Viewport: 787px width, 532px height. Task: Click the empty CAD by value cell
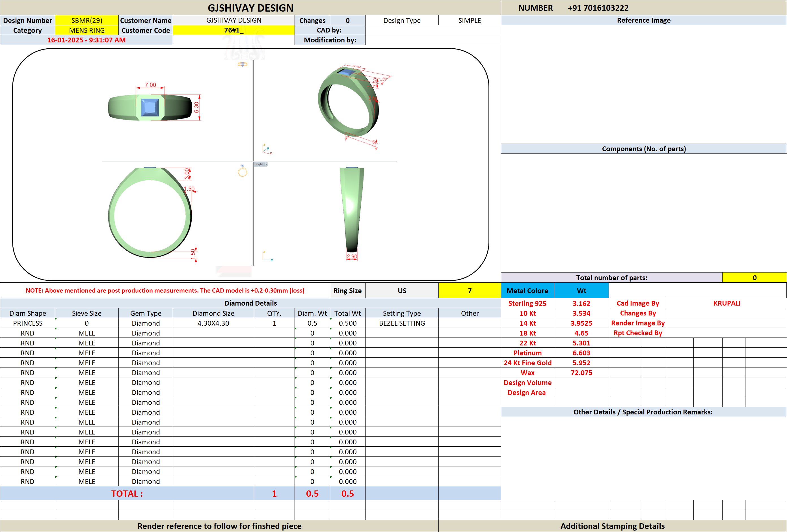click(433, 30)
